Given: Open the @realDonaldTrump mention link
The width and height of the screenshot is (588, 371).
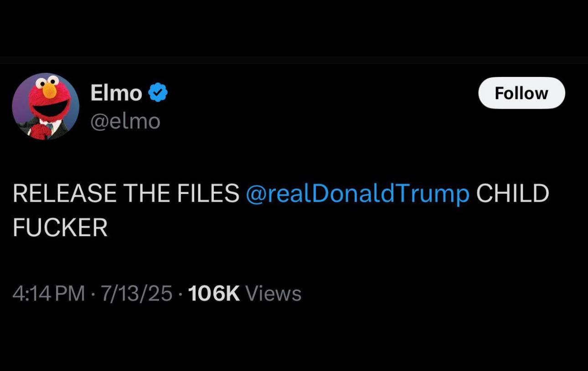Looking at the screenshot, I should pos(357,193).
